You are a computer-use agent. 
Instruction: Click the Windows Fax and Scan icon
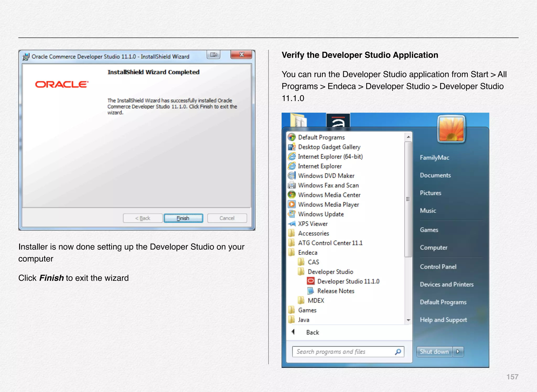292,185
